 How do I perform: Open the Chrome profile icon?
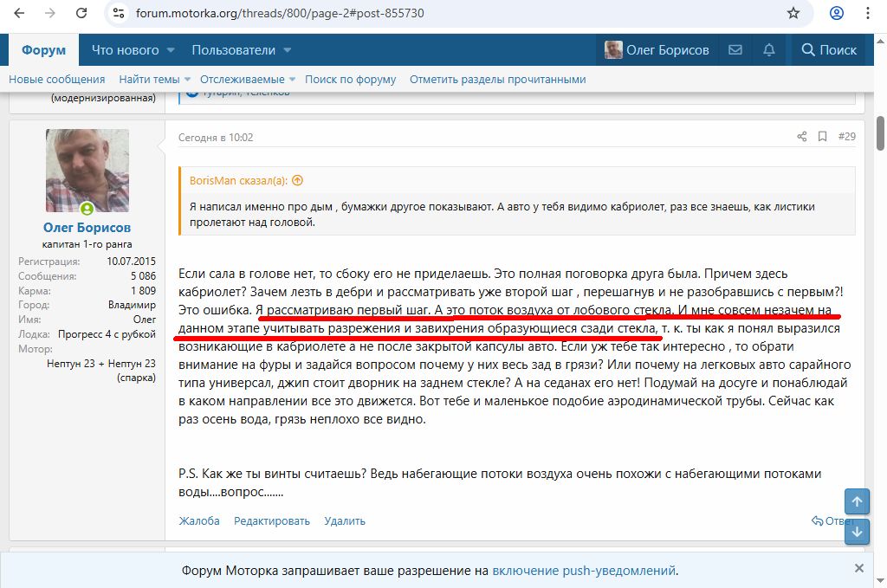(837, 13)
